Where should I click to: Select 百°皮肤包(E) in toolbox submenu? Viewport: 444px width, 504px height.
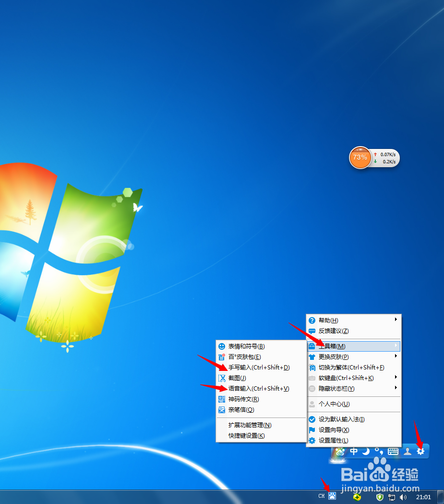coord(261,357)
